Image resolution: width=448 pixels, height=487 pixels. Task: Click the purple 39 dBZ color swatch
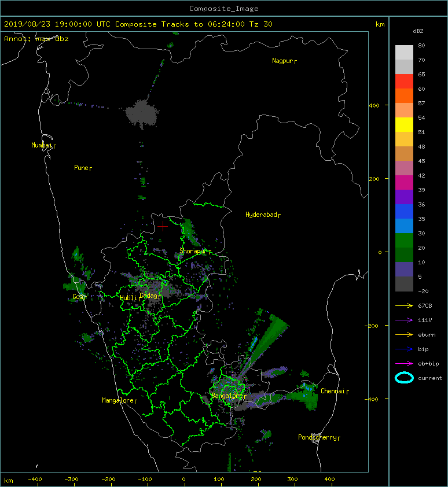click(x=404, y=197)
